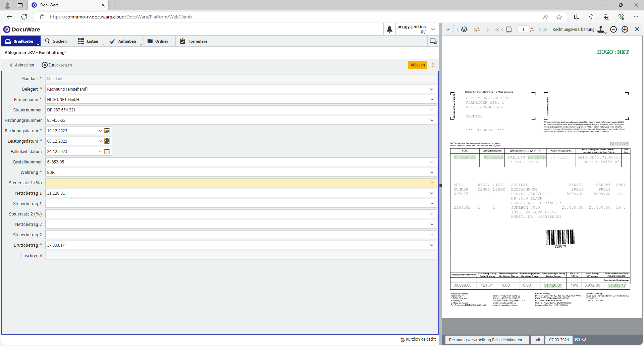This screenshot has width=644, height=346.
Task: Click the pages icon in viewer toolbar
Action: click(509, 29)
